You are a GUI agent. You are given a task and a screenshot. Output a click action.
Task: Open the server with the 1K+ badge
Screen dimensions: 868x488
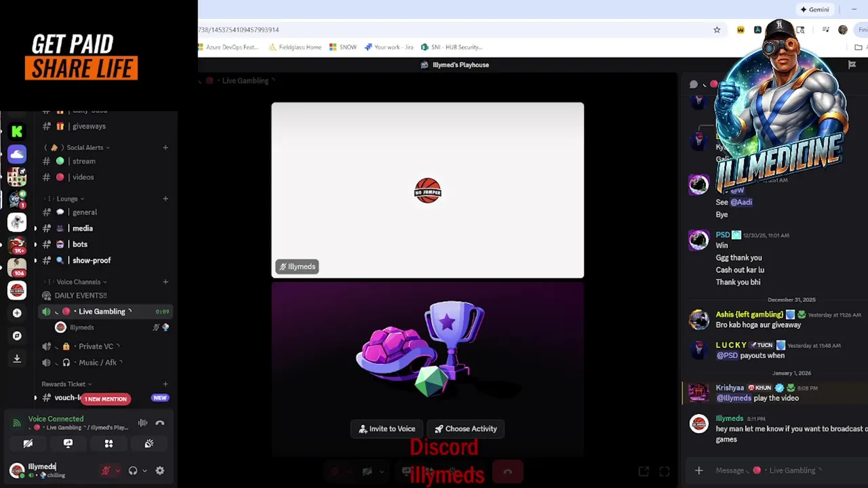pos(17,245)
